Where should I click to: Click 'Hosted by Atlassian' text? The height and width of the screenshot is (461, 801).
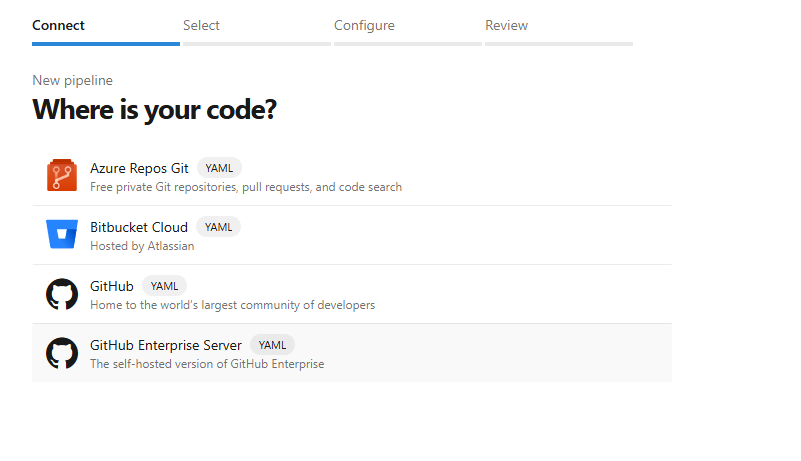coord(142,246)
